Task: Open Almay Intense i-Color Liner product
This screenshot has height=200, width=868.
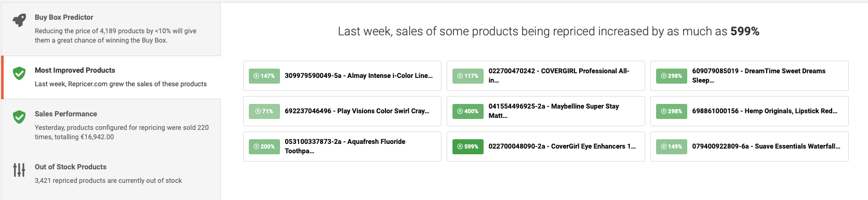Action: point(342,76)
